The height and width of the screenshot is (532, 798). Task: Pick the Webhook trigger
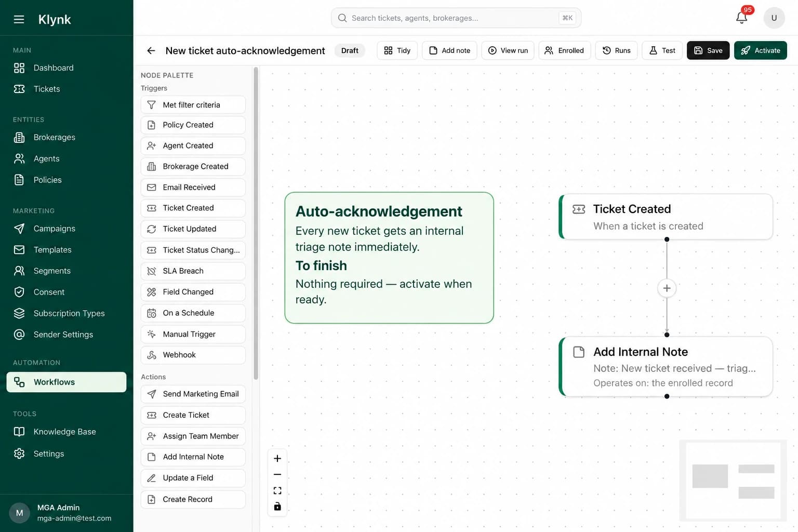193,355
